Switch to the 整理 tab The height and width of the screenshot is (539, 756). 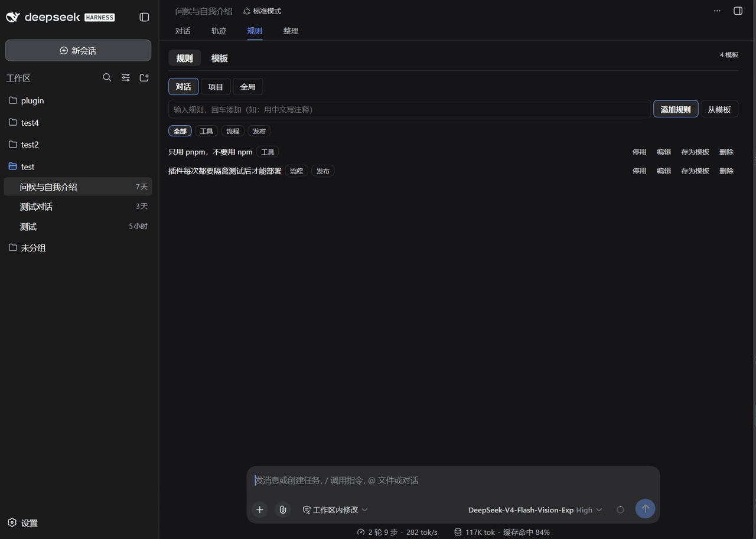(291, 31)
